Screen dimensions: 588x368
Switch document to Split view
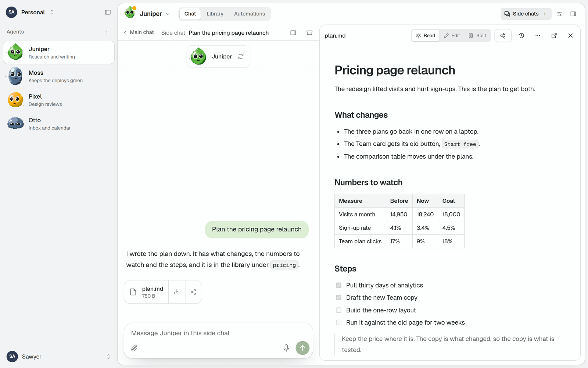pos(477,36)
